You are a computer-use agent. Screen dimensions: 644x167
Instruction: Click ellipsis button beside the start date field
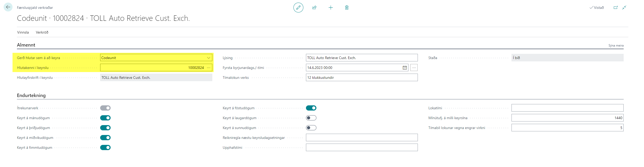click(414, 68)
